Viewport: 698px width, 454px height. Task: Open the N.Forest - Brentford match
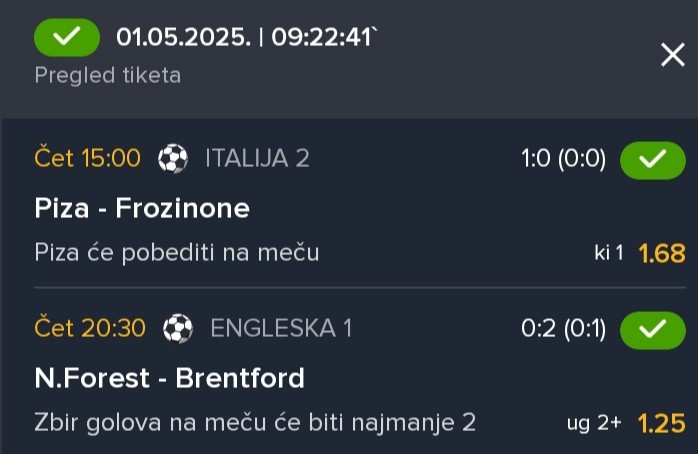coord(170,378)
